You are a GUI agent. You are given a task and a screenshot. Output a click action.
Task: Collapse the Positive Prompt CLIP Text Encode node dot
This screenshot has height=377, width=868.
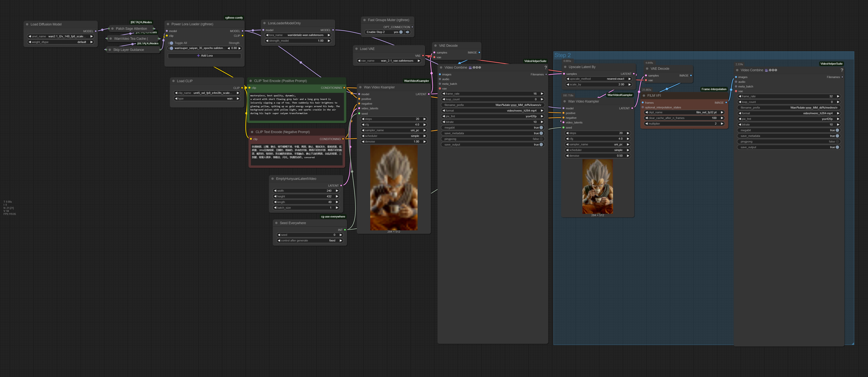(251, 81)
